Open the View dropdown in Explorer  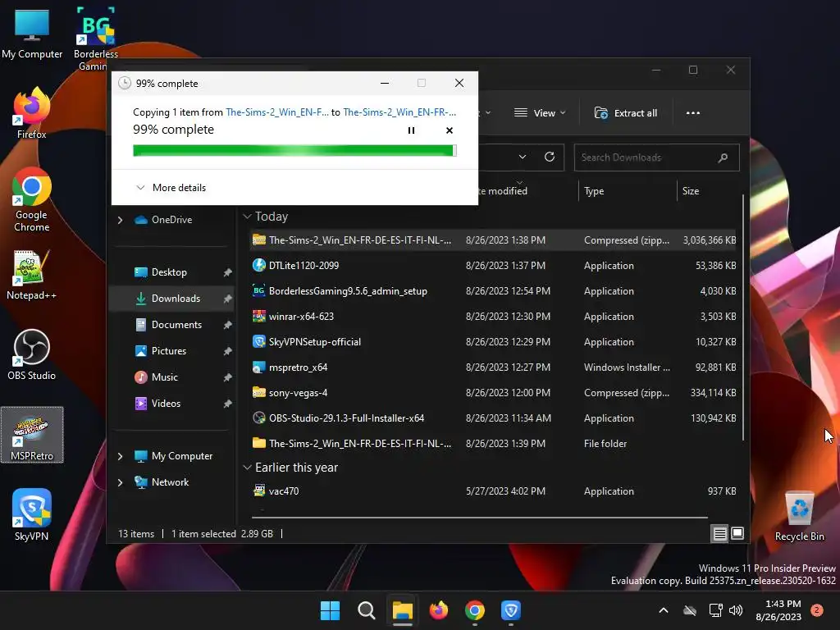pos(540,113)
